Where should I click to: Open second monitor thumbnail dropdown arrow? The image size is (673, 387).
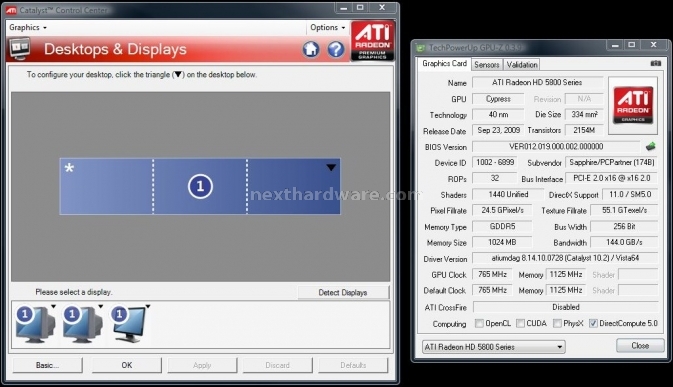coord(100,306)
